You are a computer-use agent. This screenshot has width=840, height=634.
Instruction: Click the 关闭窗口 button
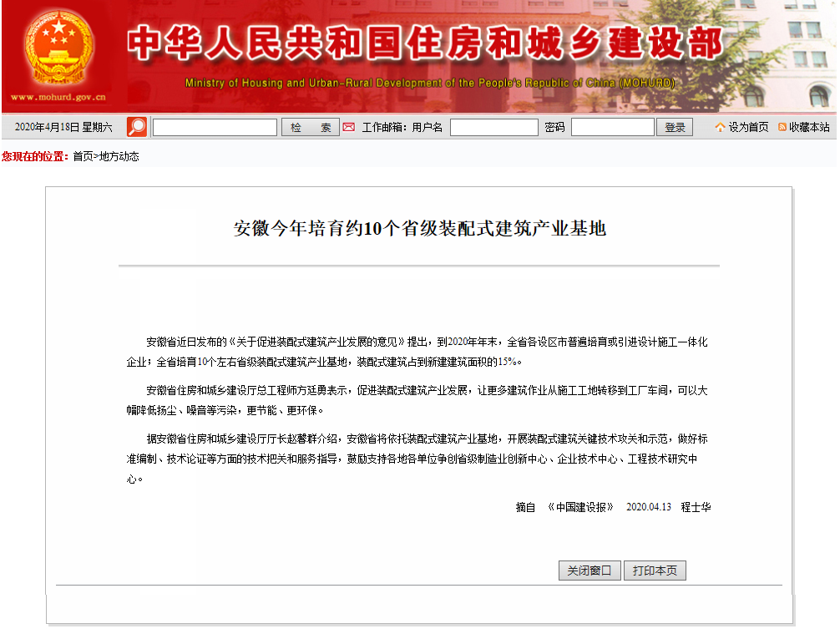pyautogui.click(x=590, y=571)
